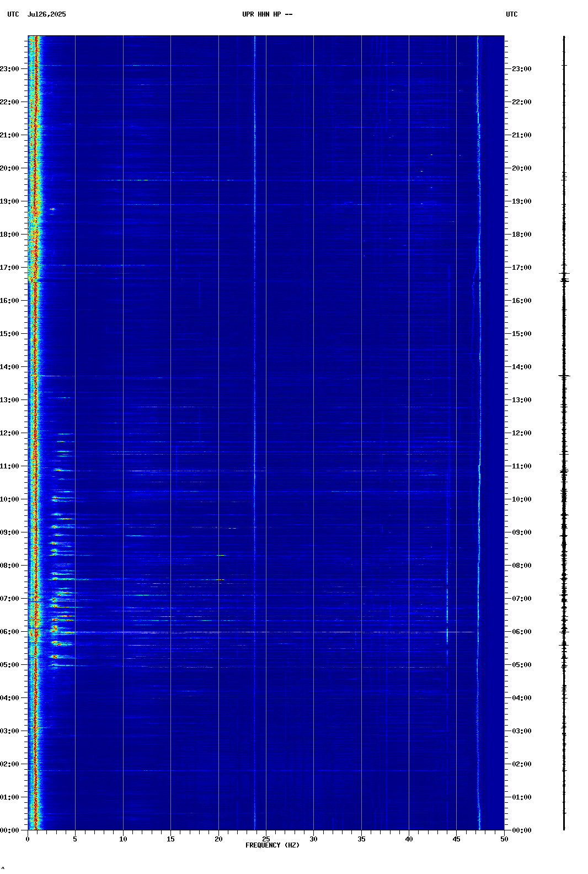Click the '30' frequency tick label
Viewport: 588px width, 874px height.
click(x=313, y=839)
